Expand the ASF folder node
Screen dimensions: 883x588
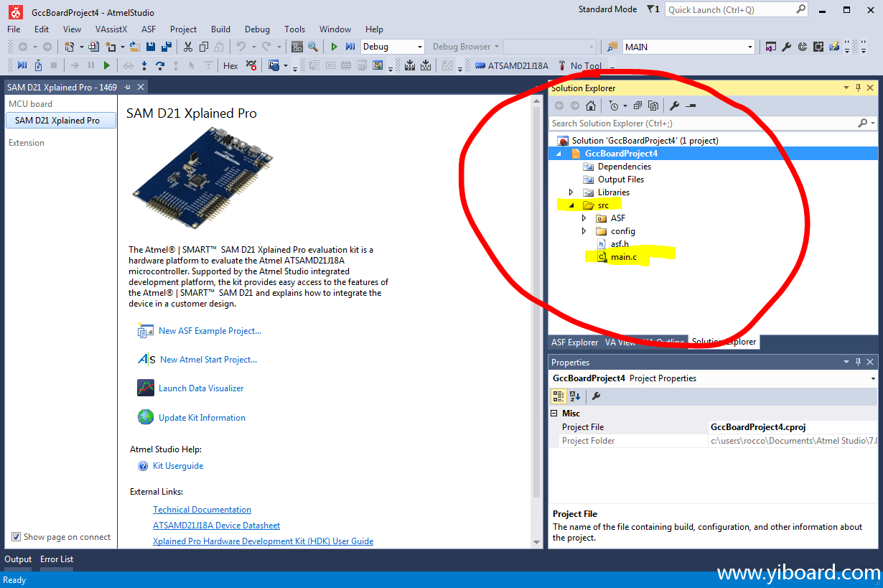click(x=584, y=218)
